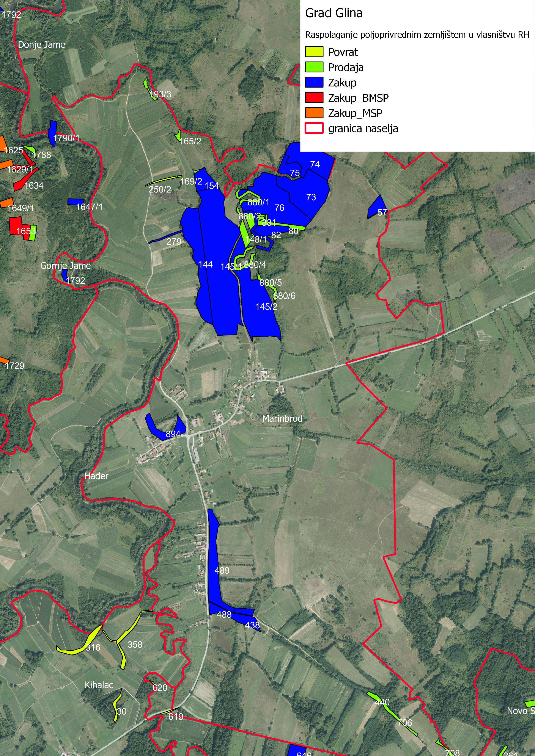Click the green Prodaja legend swatch
Viewport: 535px width, 756px height.
click(314, 67)
